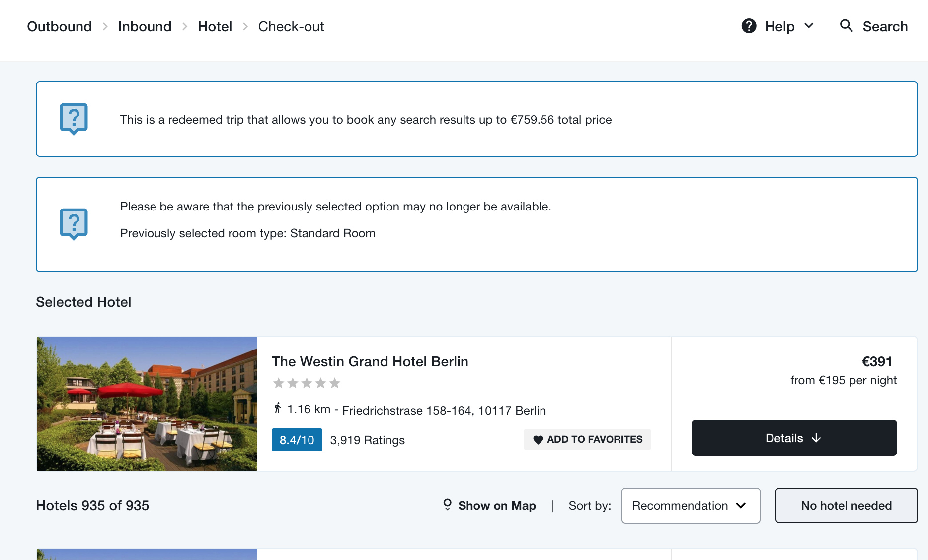Add Westin Grand to favorites

pos(587,439)
